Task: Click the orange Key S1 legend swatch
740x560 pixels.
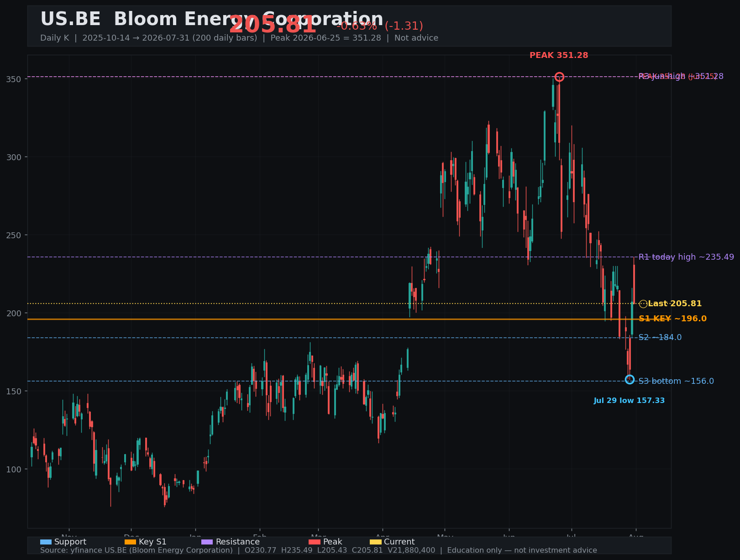Action: tap(130, 542)
